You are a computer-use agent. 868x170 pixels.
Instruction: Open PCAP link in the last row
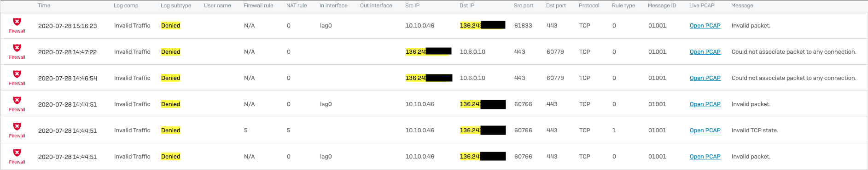[x=705, y=157]
